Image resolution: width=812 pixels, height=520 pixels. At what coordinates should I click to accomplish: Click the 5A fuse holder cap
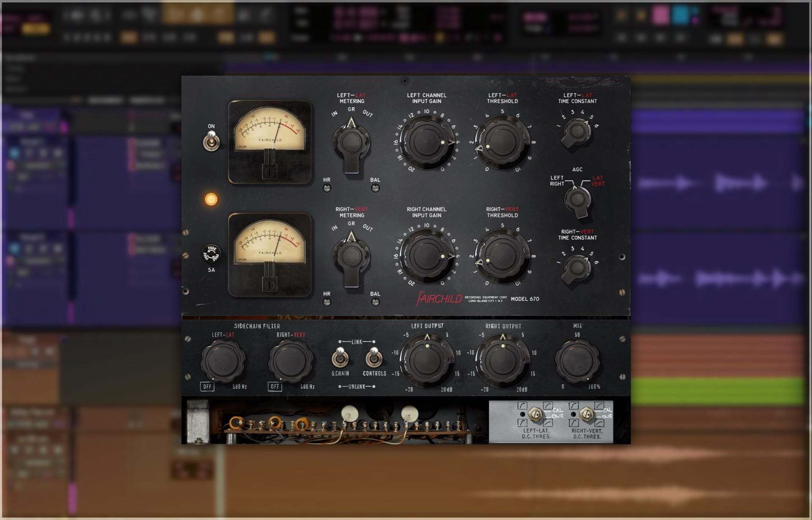point(211,254)
